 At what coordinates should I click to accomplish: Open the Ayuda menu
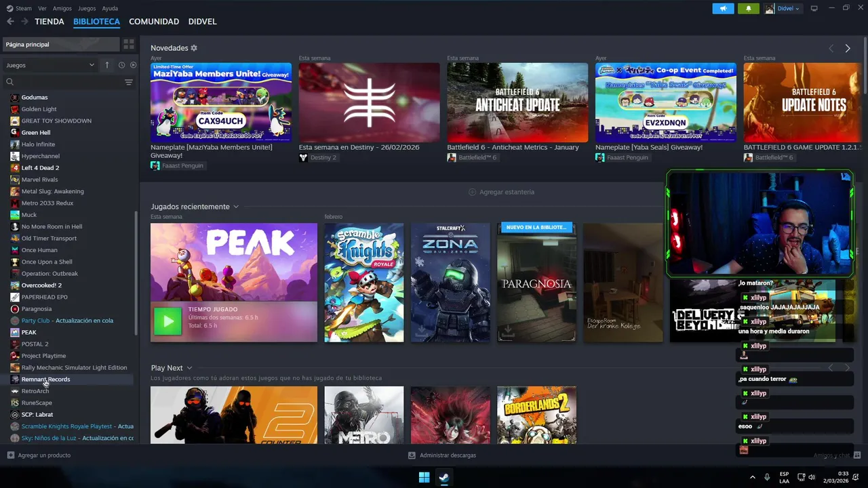click(x=110, y=8)
